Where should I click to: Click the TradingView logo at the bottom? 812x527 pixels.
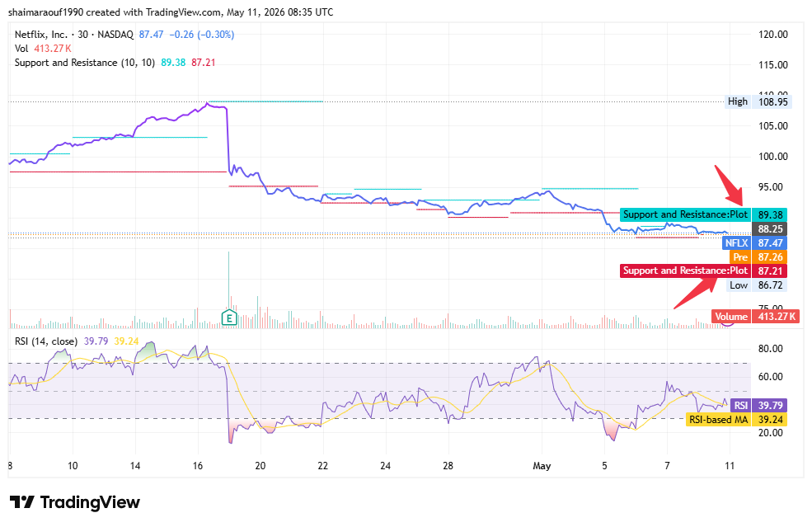pyautogui.click(x=75, y=502)
